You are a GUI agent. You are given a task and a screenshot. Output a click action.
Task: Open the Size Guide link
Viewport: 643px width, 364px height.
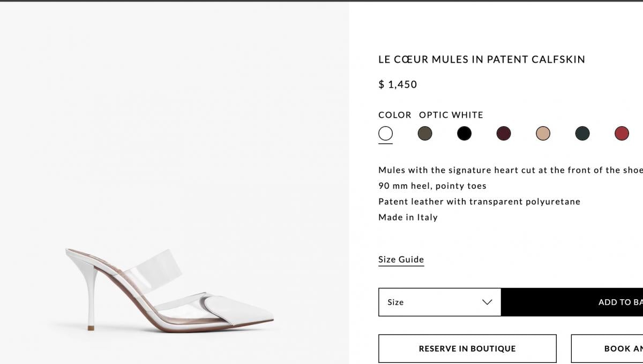click(x=401, y=260)
